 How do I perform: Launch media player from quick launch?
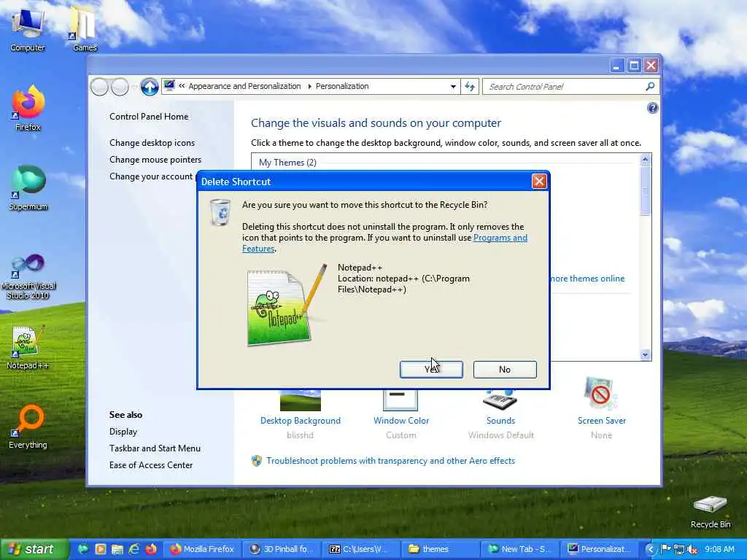coord(100,549)
